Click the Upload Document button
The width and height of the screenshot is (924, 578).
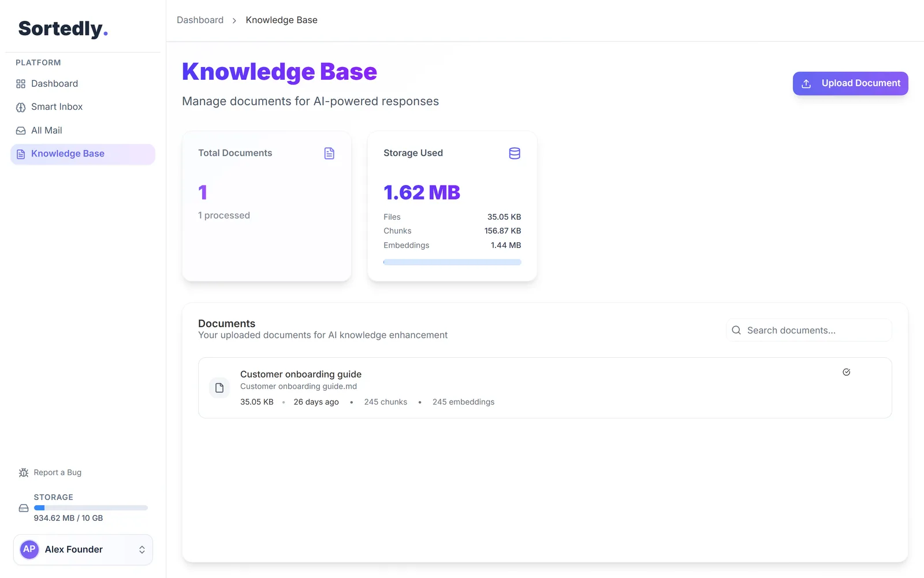[x=850, y=83]
